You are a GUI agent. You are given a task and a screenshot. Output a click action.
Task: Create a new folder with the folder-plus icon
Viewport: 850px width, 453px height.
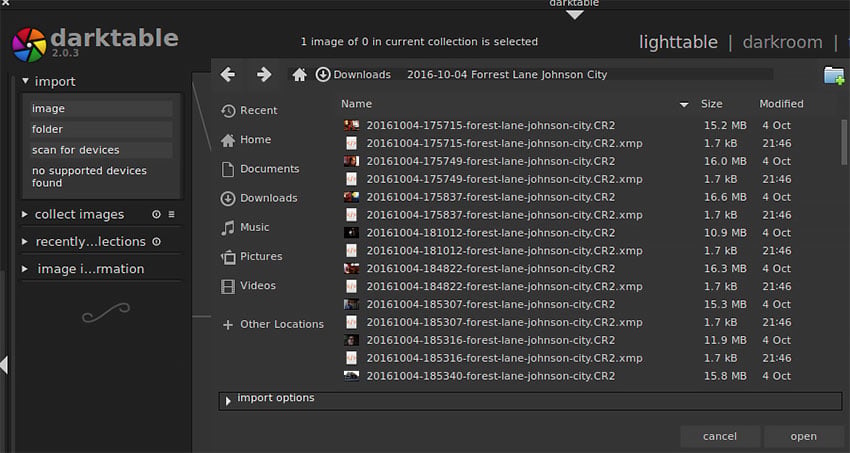pyautogui.click(x=834, y=75)
